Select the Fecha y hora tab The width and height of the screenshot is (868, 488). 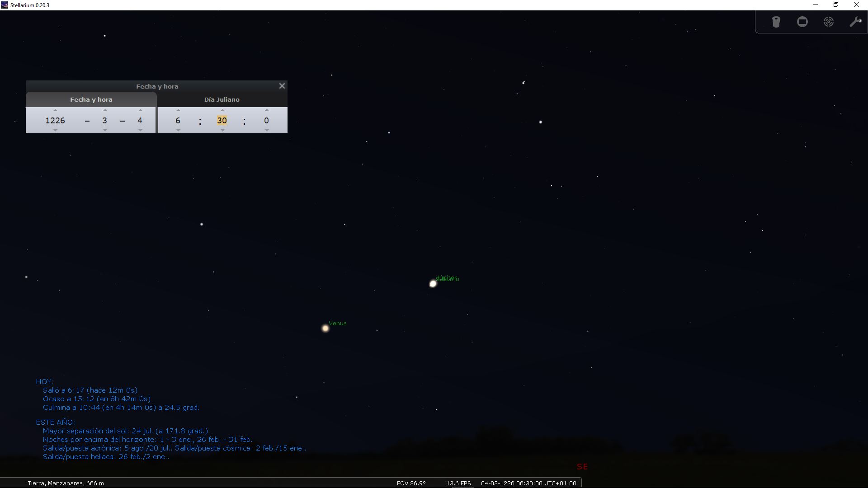91,99
